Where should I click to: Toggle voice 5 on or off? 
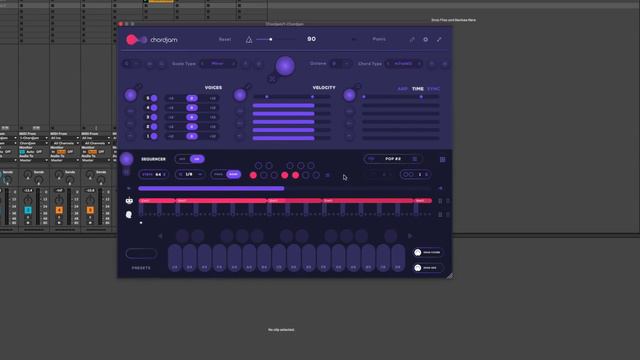click(154, 98)
